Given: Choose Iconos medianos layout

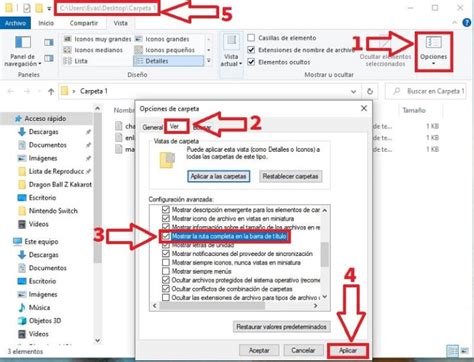Looking at the screenshot, I should click(93, 50).
